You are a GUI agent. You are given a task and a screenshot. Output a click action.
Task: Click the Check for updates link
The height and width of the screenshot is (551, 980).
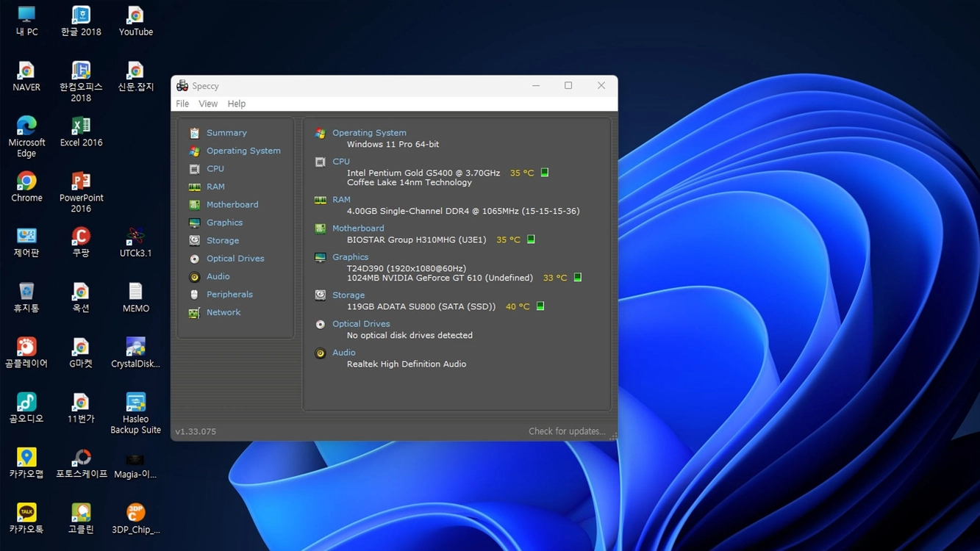click(x=567, y=431)
